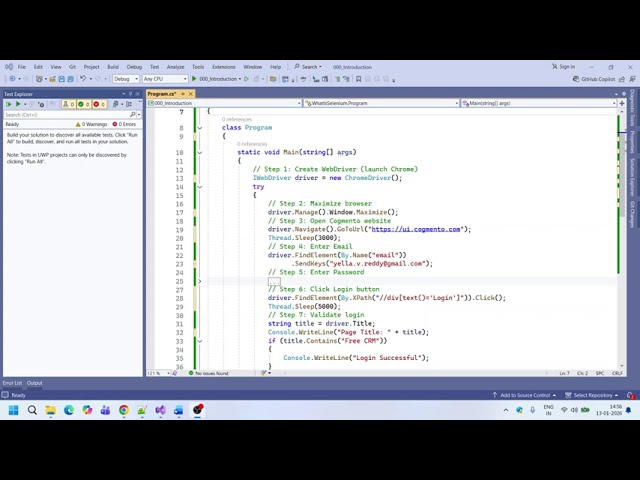Toggle the not-run tests flask filter
Screen dimensions: 640x480
[x=68, y=104]
